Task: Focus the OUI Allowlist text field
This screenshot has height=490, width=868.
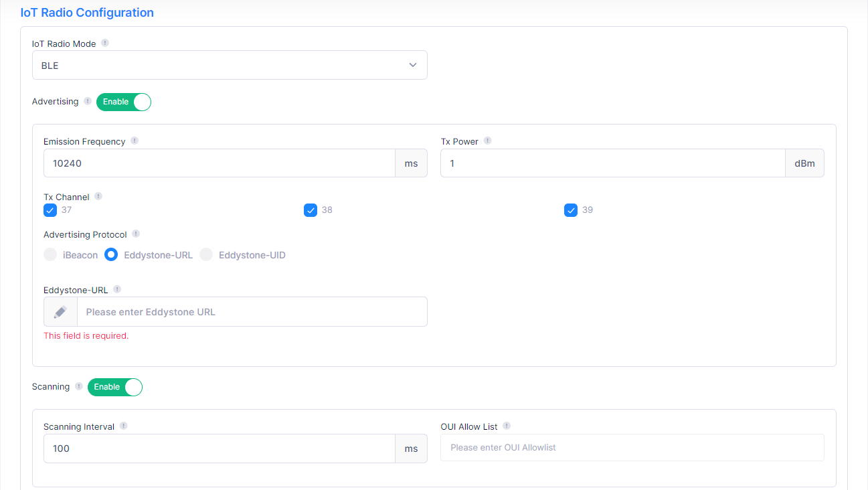Action: tap(632, 448)
